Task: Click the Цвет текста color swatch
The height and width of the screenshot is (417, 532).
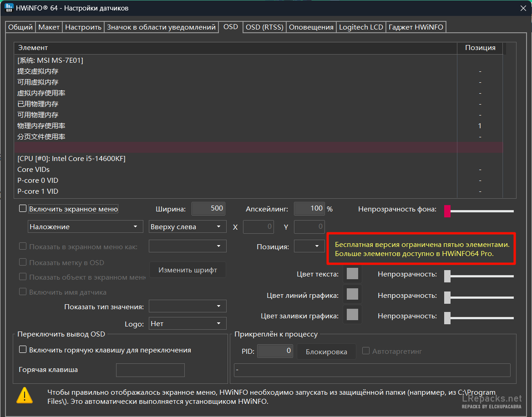Action: pos(353,274)
